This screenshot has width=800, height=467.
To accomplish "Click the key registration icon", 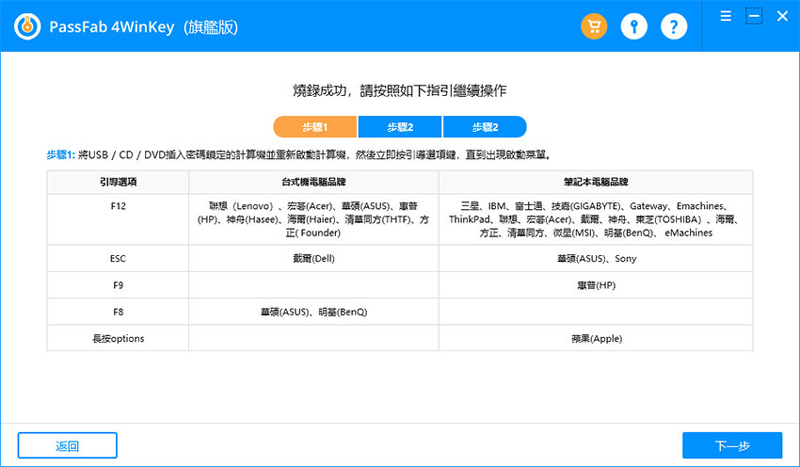I will pos(634,26).
